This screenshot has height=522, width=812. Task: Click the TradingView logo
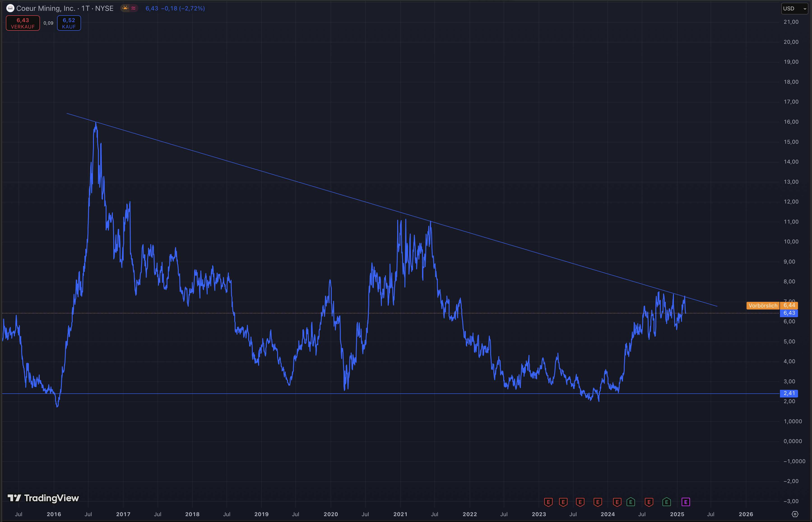[43, 498]
